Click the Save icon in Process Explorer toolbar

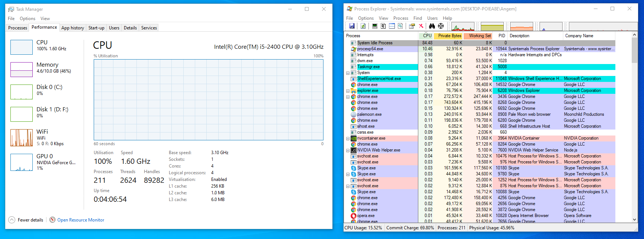coord(352,26)
